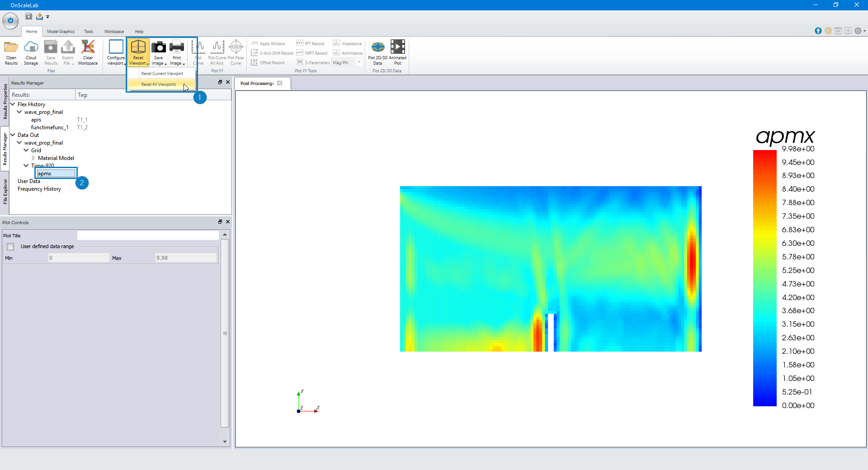Collapse the Flex History tree node
The height and width of the screenshot is (470, 868).
(x=13, y=104)
